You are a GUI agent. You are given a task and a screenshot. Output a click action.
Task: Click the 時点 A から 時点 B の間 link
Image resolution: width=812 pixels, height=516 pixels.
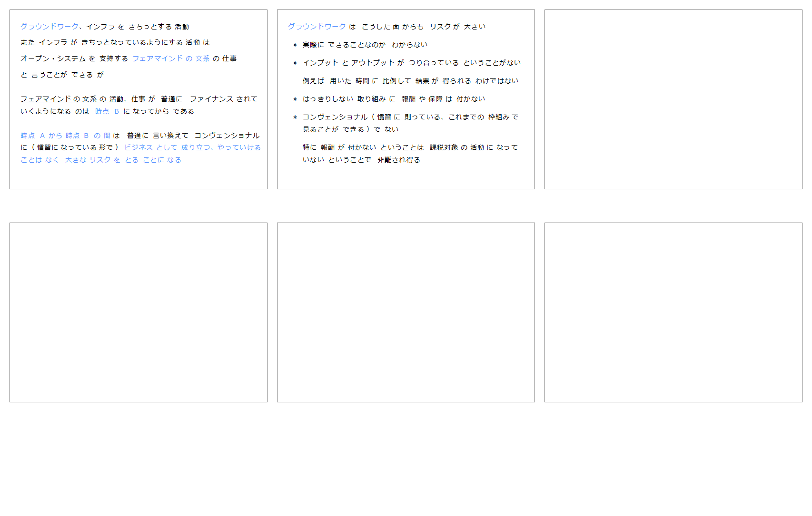(65, 136)
